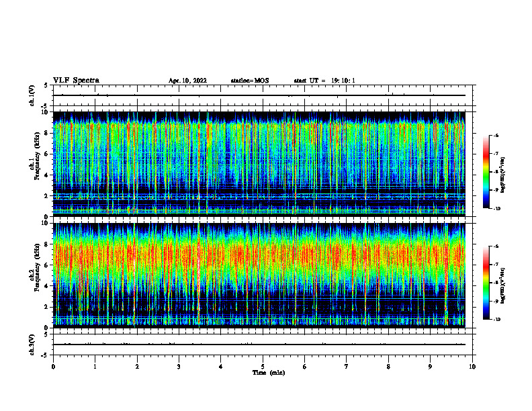Click the time axis tick label "2"
The image size is (532, 411).
click(137, 367)
